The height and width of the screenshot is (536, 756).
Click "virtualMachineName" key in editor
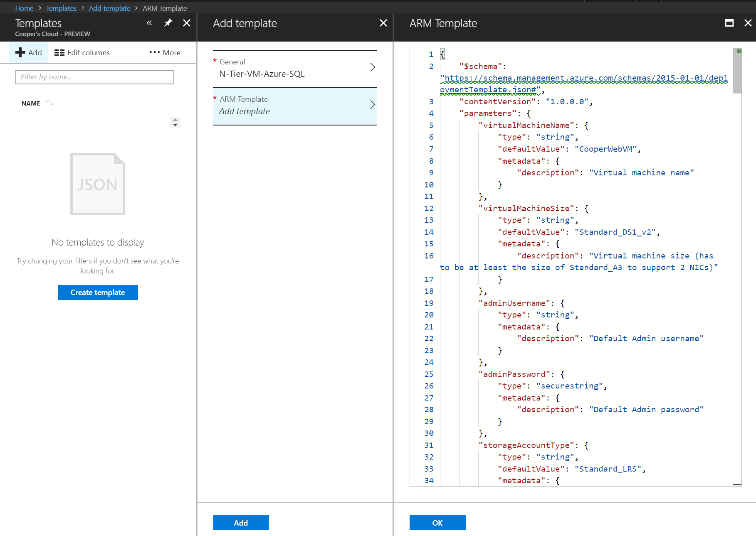point(526,125)
